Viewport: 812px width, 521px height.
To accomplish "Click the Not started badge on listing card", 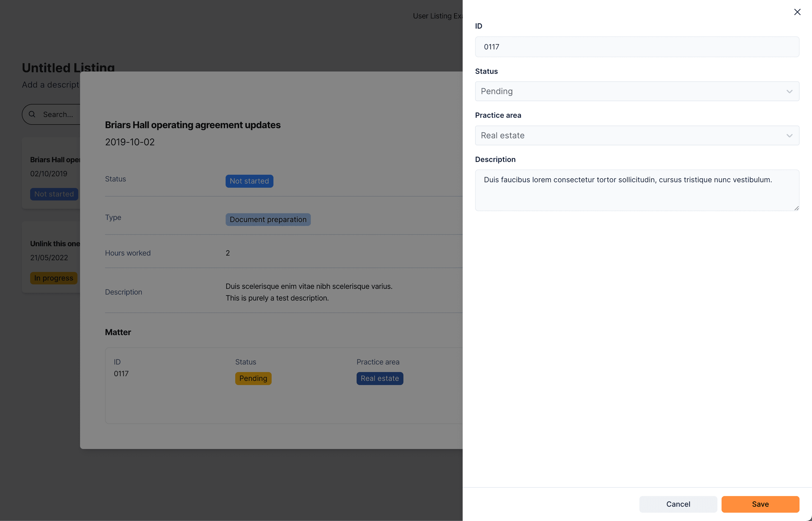I will click(x=54, y=194).
